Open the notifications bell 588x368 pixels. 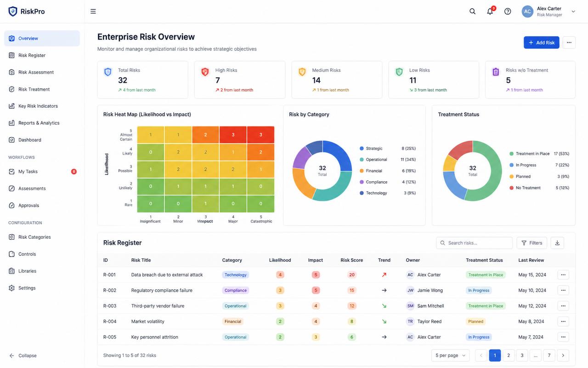[x=490, y=11]
